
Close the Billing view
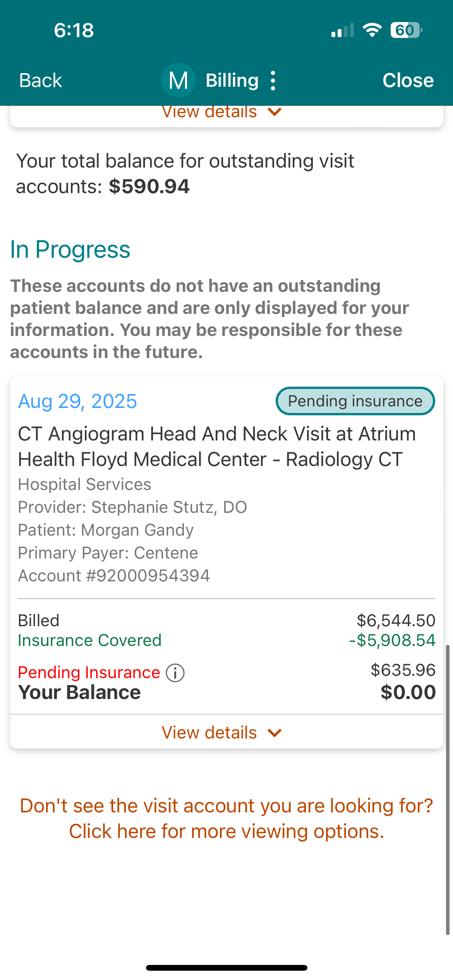click(x=408, y=81)
